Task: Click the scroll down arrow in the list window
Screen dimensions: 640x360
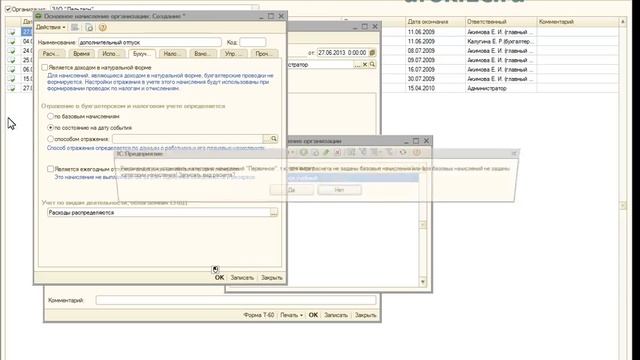Action: click(x=423, y=282)
